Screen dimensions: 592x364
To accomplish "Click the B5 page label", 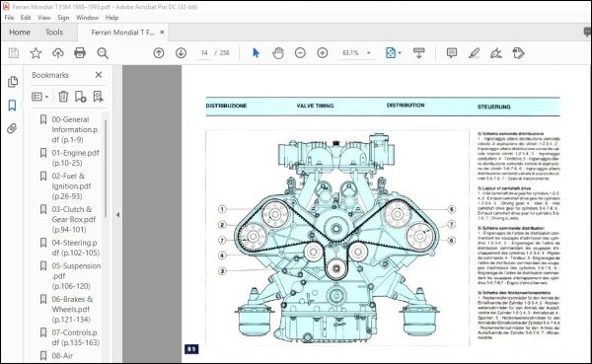I will tap(191, 349).
